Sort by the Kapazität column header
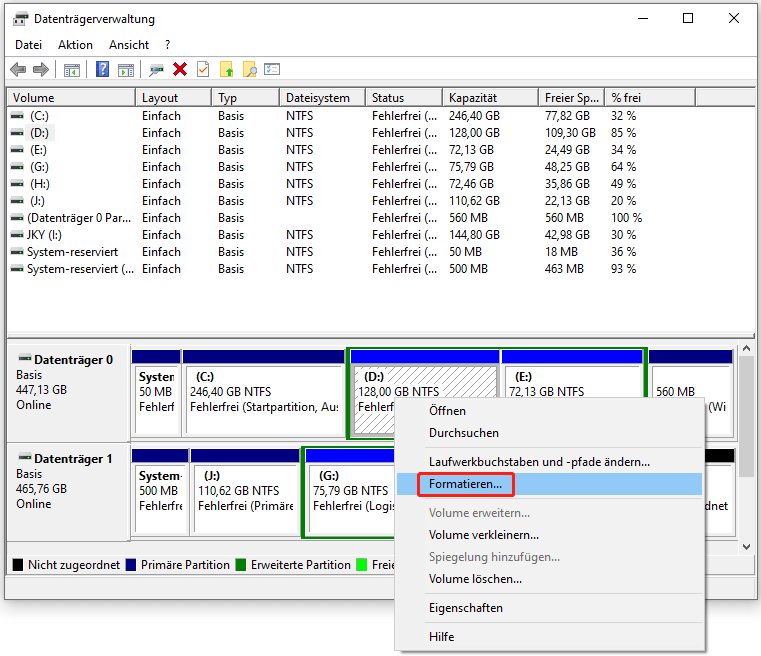 pyautogui.click(x=490, y=98)
